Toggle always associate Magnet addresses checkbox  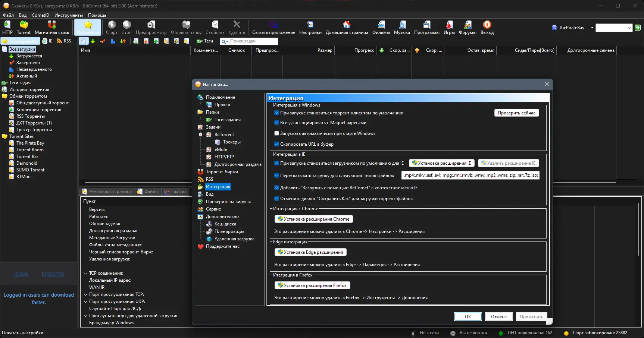pos(276,123)
